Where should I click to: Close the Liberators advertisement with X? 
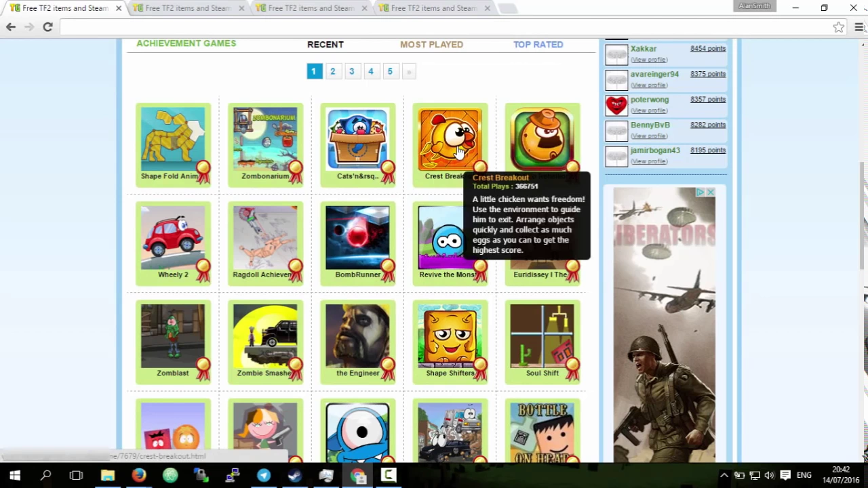(710, 192)
